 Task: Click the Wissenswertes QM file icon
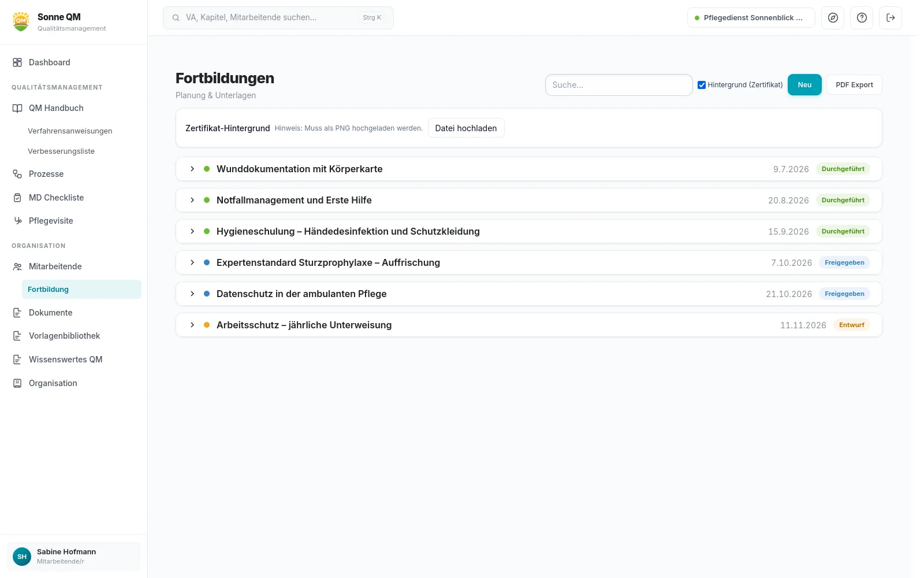[x=17, y=360]
